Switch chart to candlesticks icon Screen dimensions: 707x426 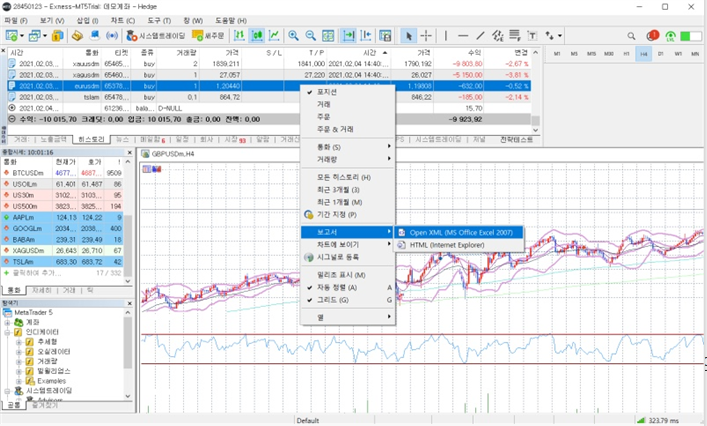(257, 36)
